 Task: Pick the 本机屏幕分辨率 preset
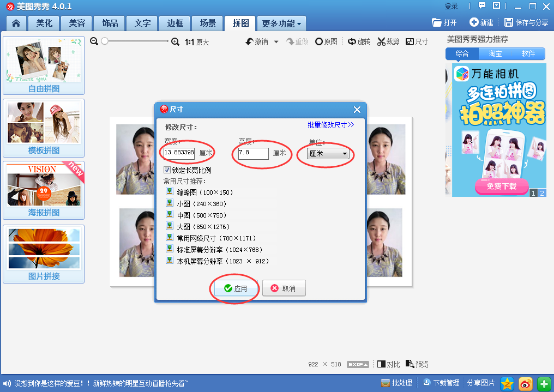point(218,261)
